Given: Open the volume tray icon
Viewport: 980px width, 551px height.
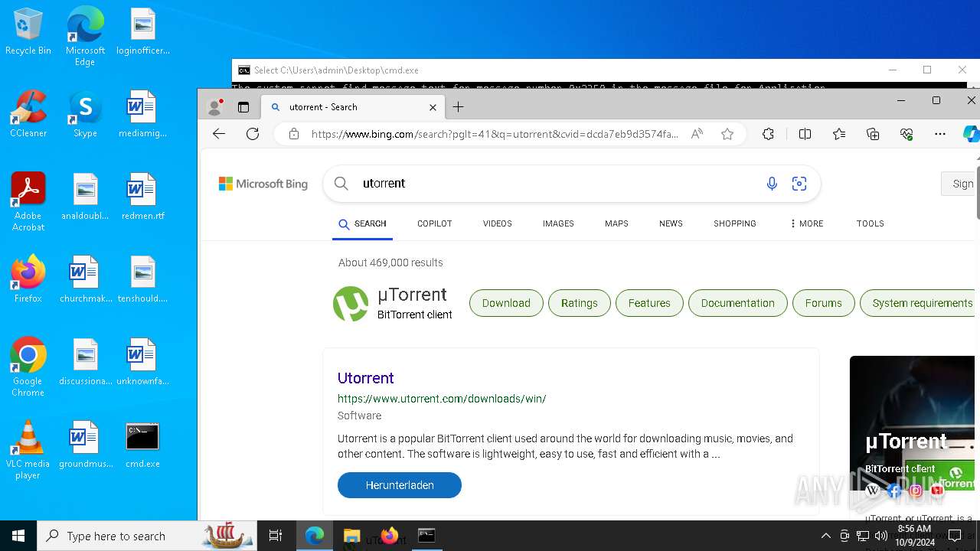Looking at the screenshot, I should (x=880, y=536).
